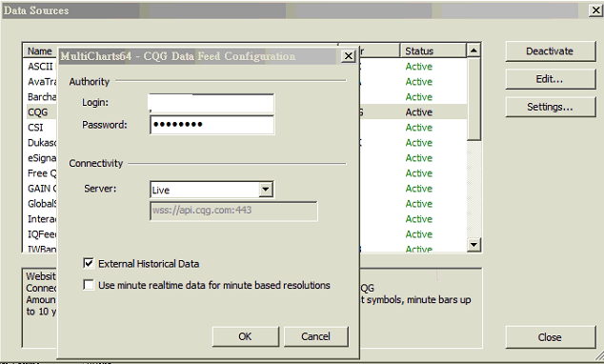Image resolution: width=604 pixels, height=364 pixels.
Task: Select the Interactive Brokers data source row
Action: click(42, 219)
